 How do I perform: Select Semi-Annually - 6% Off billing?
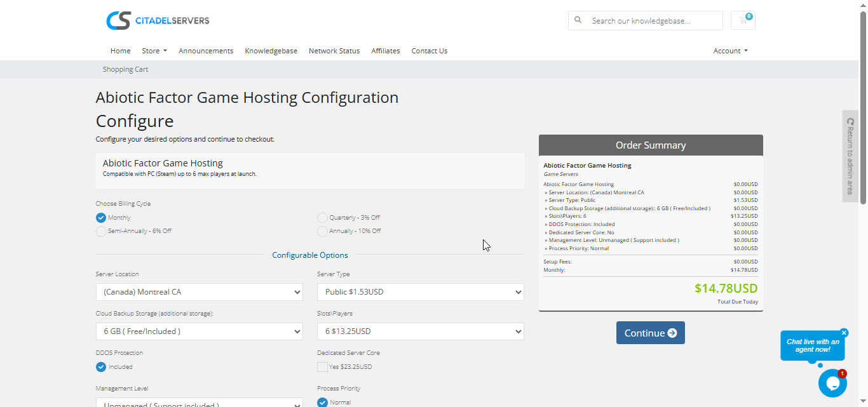click(x=101, y=231)
